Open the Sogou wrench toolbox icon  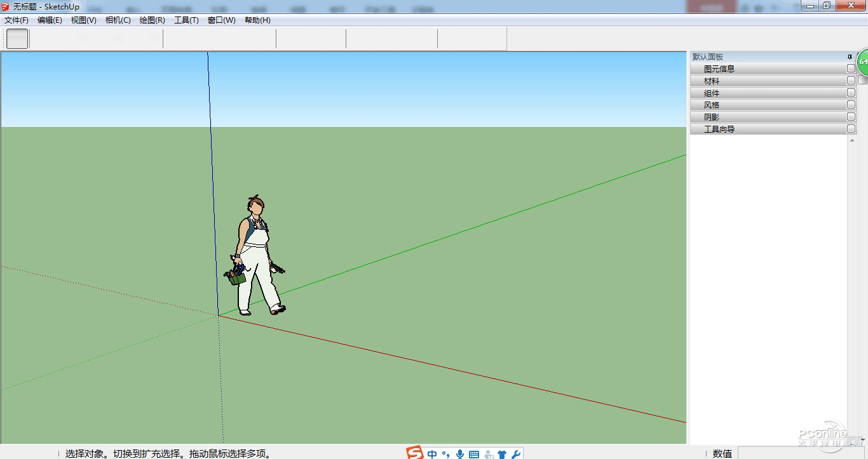516,454
